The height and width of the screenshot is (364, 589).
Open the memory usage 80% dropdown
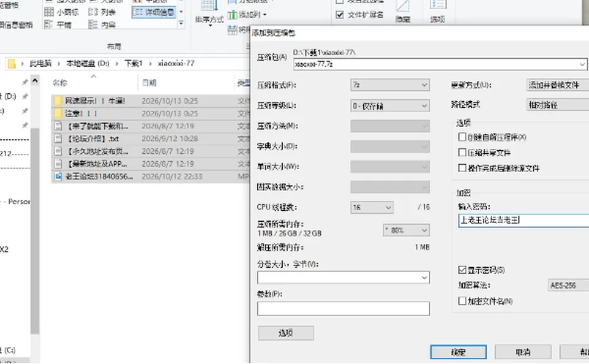406,230
